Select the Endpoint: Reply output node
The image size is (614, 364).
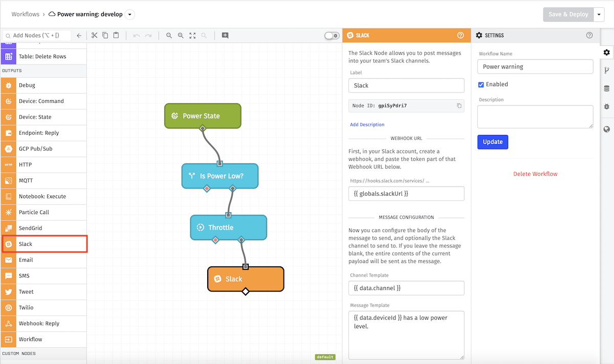(43, 133)
